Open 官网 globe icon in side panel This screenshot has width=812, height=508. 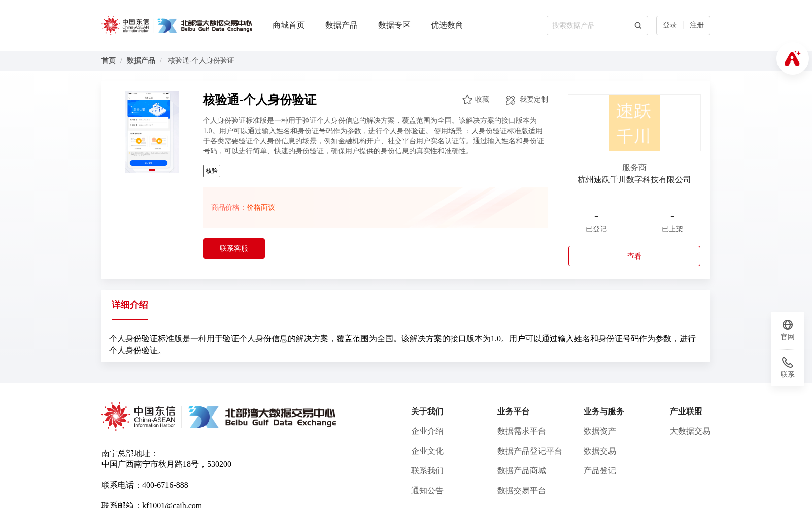788,325
